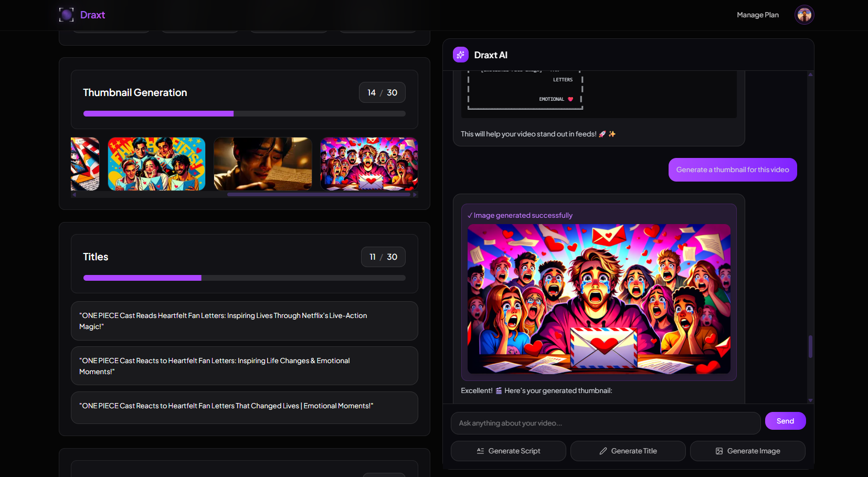Click the Thumbnail Generation progress bar

click(244, 113)
